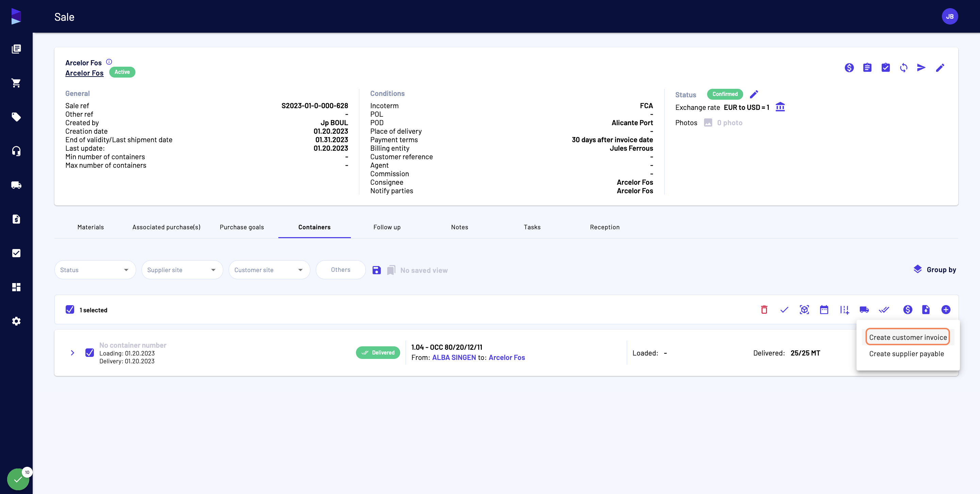
Task: Untick the '1 selected' select-all checkbox
Action: pos(70,310)
